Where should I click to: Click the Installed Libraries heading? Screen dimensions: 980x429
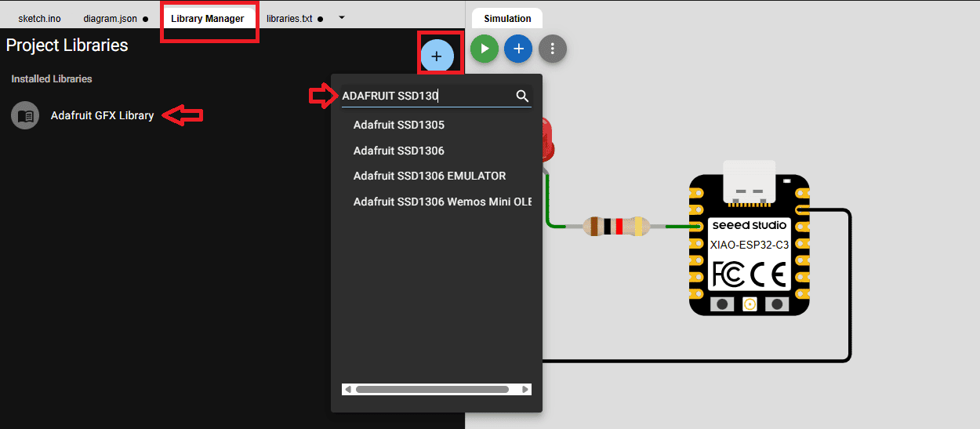click(52, 79)
